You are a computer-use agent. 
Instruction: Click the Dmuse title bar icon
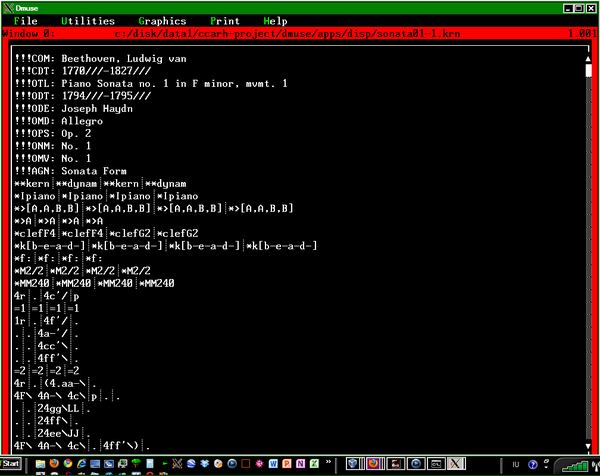click(x=8, y=7)
